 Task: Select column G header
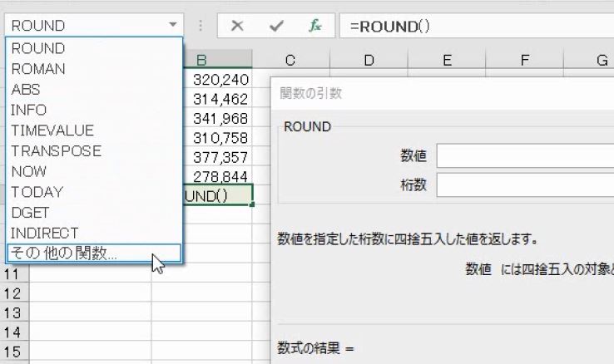coord(589,60)
